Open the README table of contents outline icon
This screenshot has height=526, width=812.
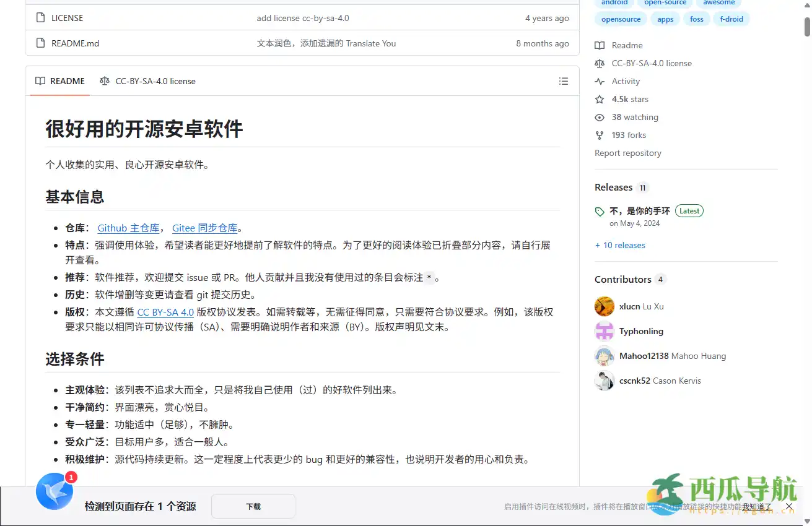click(563, 81)
